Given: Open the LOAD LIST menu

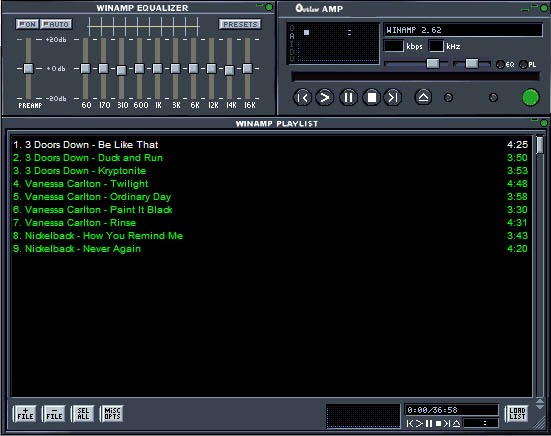Looking at the screenshot, I should click(x=517, y=414).
